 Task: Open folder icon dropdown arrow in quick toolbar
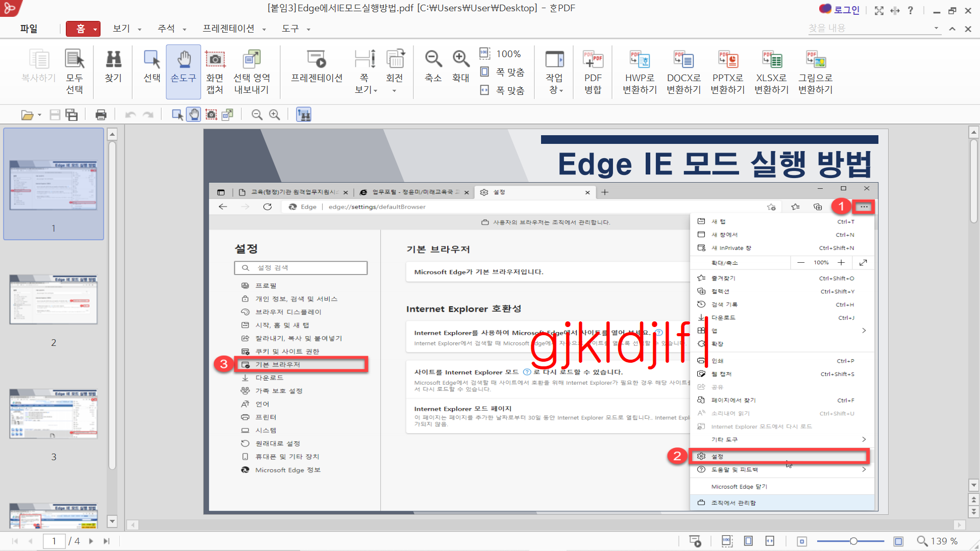click(x=39, y=115)
